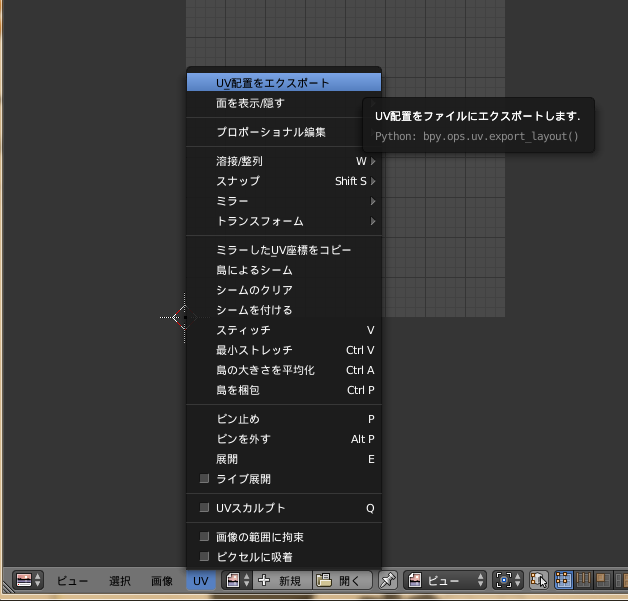Open the editor type selector icon
628x601 pixels.
coord(28,580)
